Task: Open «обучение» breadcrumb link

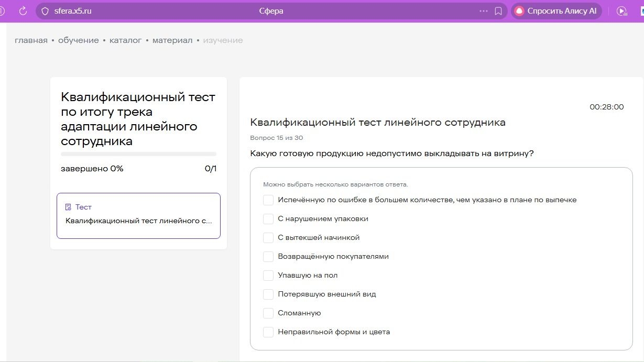Action: click(79, 40)
